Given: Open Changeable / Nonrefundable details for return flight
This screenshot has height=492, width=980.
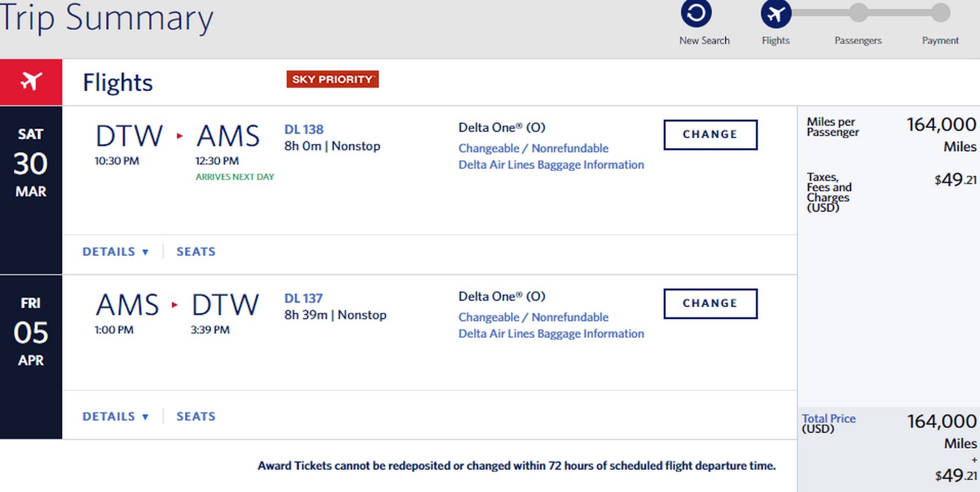Looking at the screenshot, I should click(533, 317).
